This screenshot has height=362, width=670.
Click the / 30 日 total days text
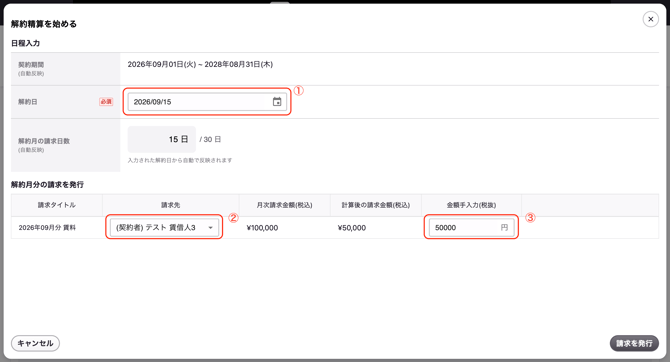pos(210,139)
